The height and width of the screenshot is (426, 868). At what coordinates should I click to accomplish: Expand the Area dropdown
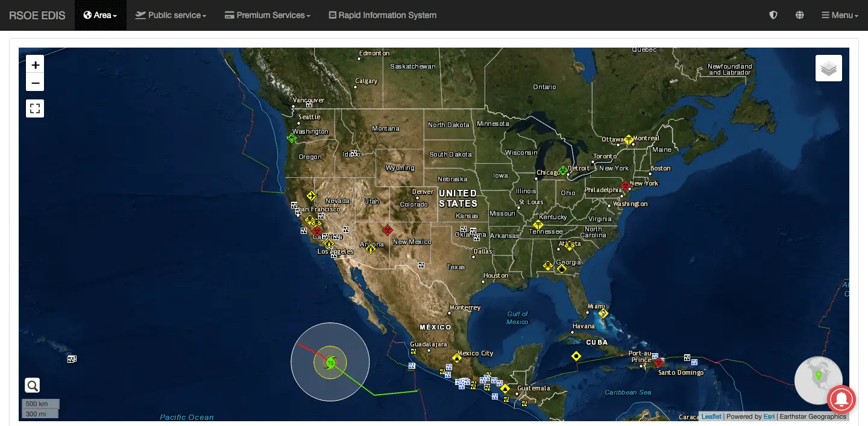[100, 15]
